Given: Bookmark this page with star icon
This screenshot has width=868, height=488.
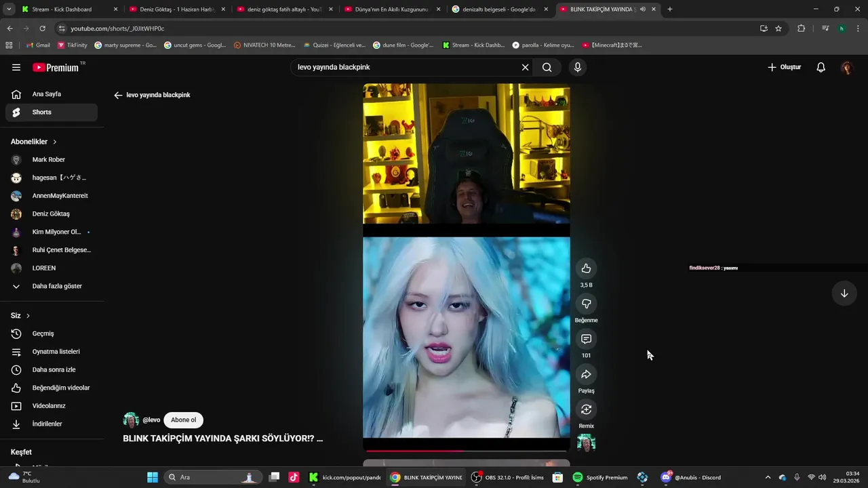Looking at the screenshot, I should point(778,28).
